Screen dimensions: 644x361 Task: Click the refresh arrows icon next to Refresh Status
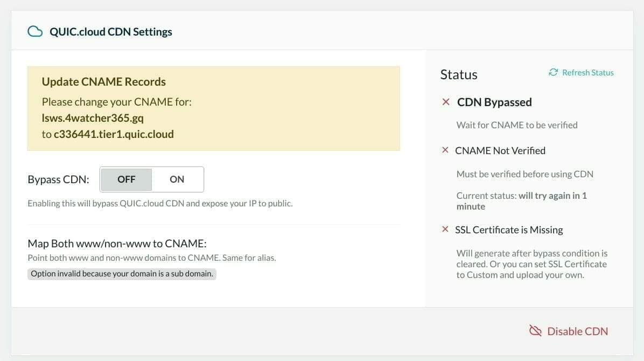pyautogui.click(x=553, y=72)
